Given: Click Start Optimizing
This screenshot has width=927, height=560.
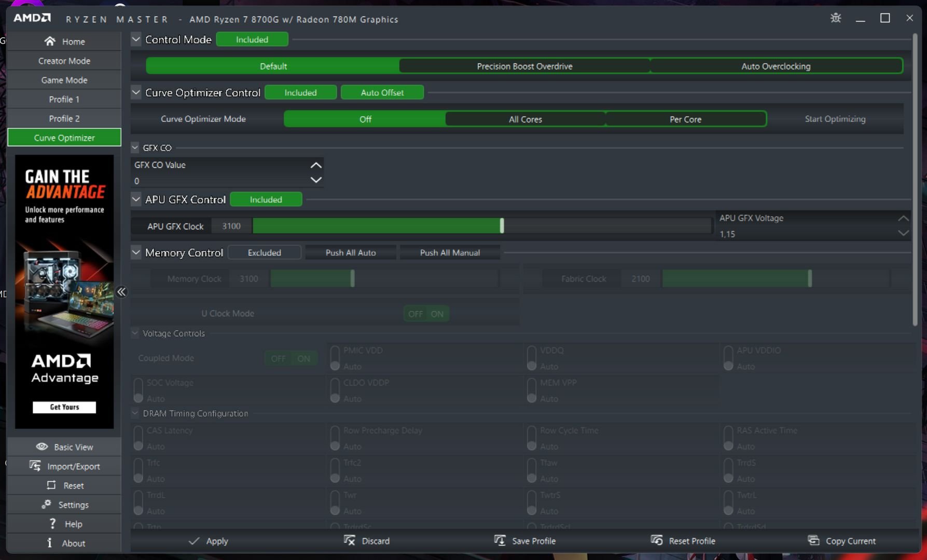Looking at the screenshot, I should (835, 119).
